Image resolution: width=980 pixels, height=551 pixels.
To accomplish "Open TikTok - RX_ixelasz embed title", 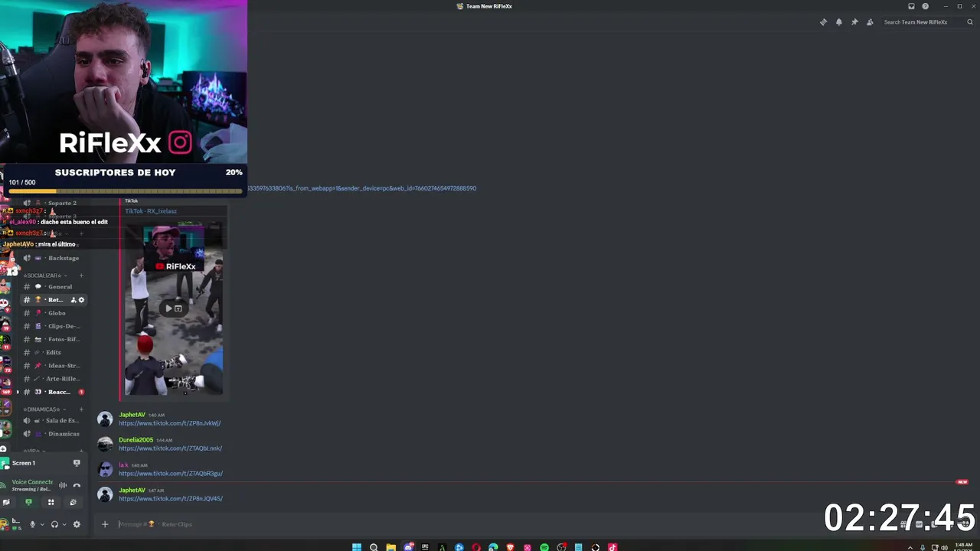I will (151, 211).
